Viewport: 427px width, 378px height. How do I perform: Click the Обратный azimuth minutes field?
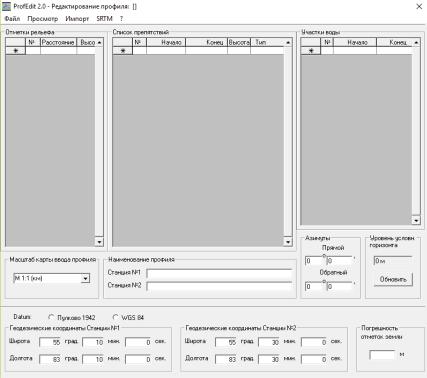tap(339, 286)
